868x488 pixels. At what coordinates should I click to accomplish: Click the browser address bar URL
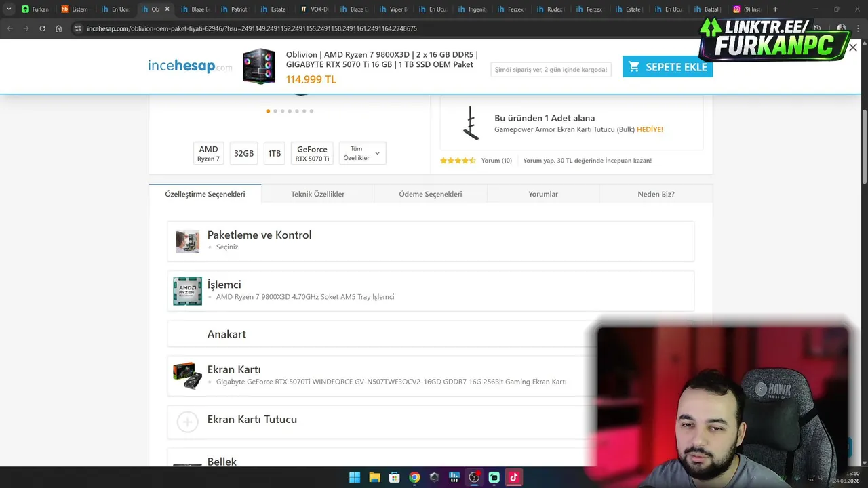[252, 28]
